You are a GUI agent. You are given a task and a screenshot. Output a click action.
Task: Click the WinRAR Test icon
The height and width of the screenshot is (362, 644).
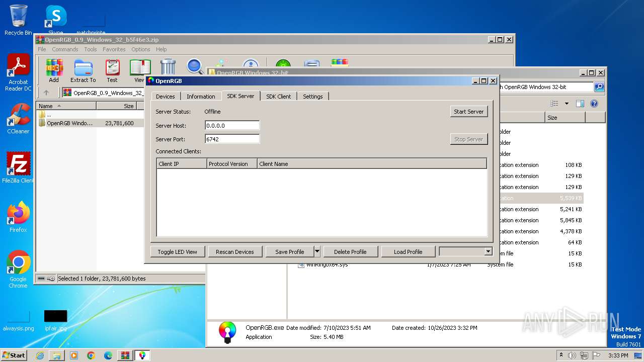112,71
